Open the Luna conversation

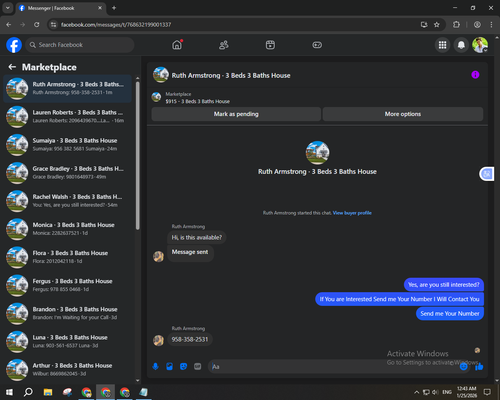67,342
